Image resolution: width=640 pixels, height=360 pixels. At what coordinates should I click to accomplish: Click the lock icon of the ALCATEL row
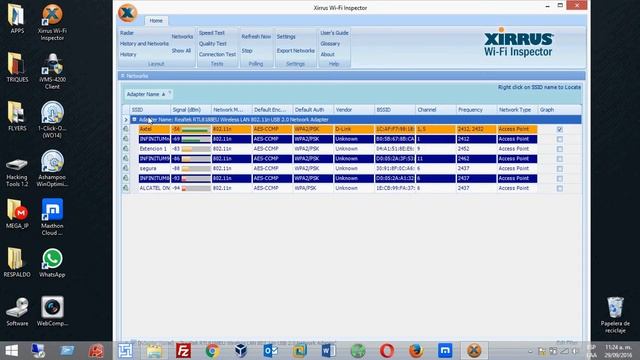tap(126, 188)
